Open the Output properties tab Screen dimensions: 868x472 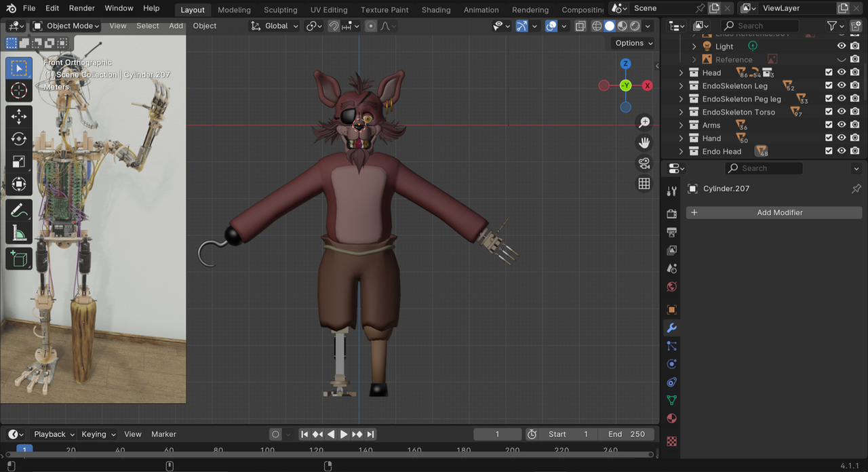click(671, 232)
